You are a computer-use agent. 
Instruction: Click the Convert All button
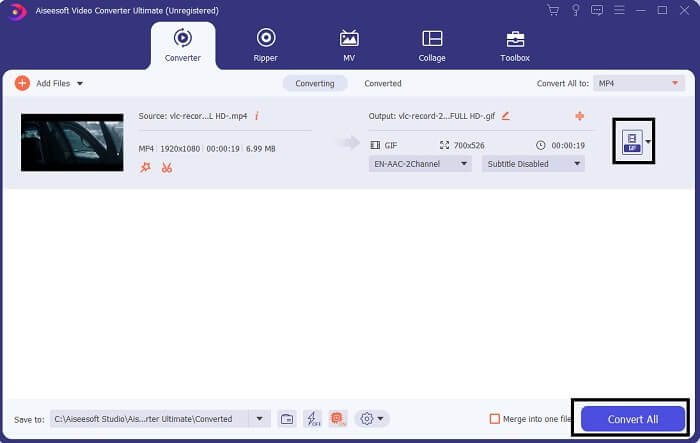(632, 419)
